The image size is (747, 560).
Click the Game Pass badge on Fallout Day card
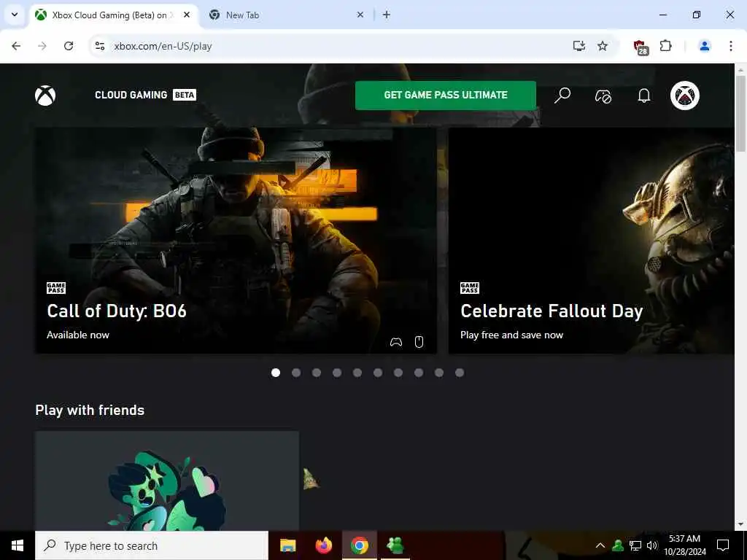coord(470,287)
